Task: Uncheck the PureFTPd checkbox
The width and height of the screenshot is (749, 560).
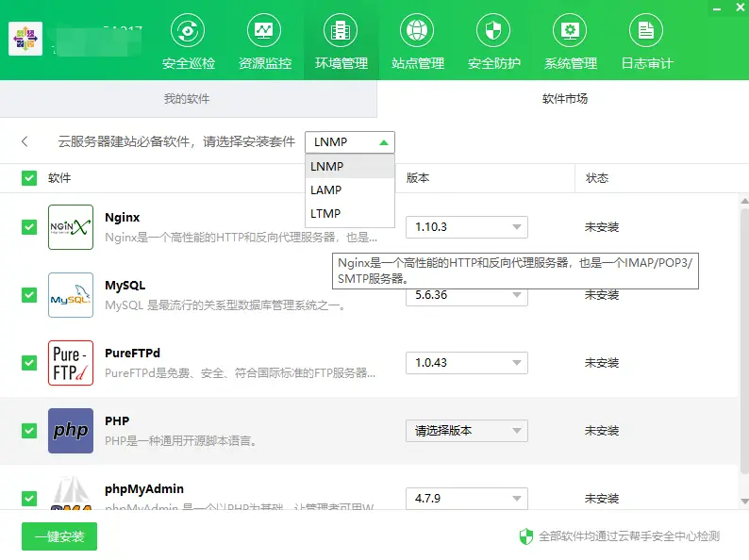Action: 29,363
